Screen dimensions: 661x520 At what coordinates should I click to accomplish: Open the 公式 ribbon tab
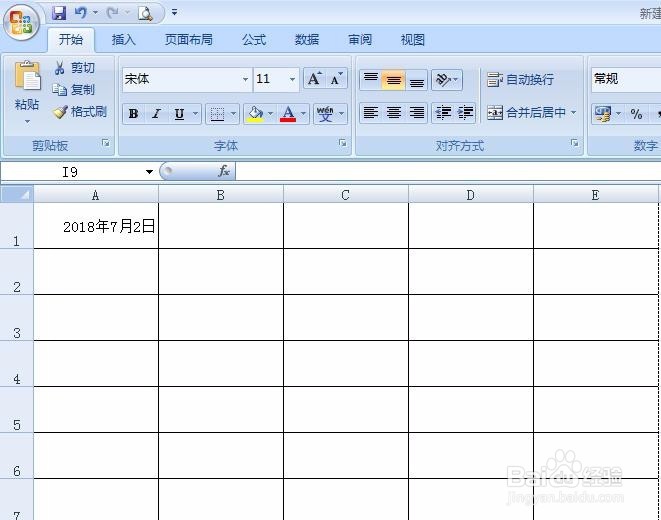coord(254,40)
